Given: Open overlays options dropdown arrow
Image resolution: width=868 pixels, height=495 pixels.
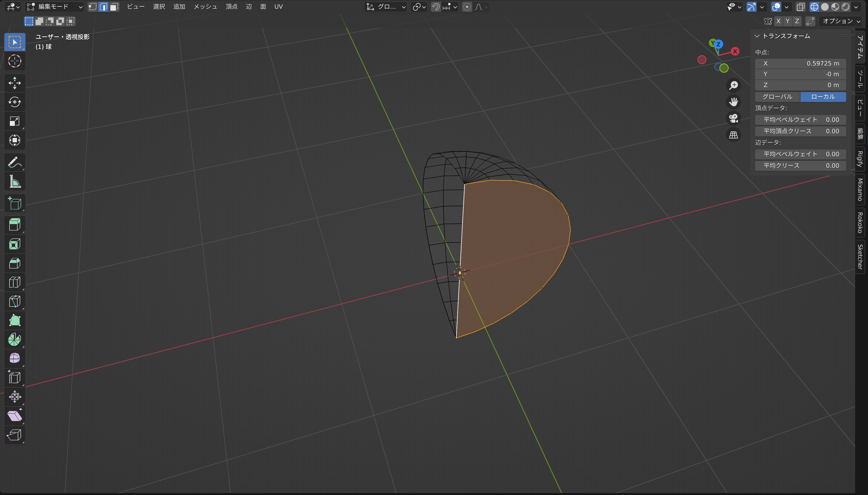Looking at the screenshot, I should pos(786,7).
